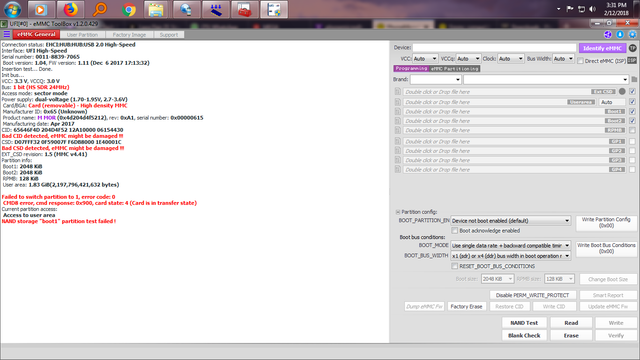Click the Factory Erase button
Viewport: 640px width, 360px height.
(x=467, y=307)
